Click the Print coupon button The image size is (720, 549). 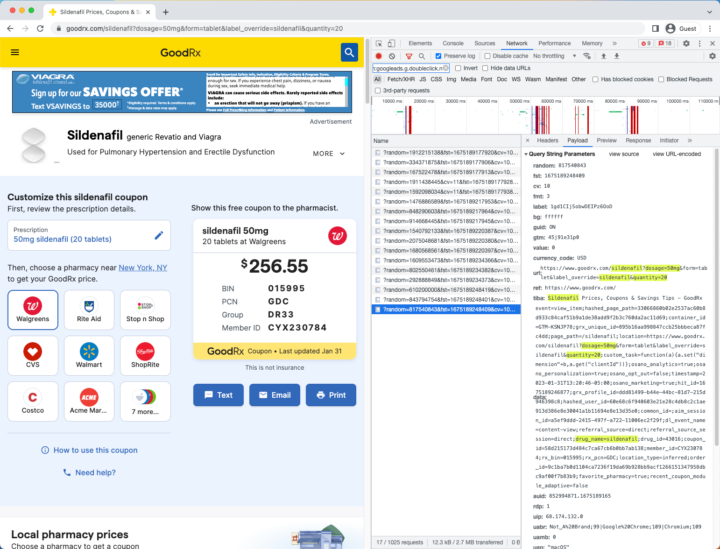[331, 395]
